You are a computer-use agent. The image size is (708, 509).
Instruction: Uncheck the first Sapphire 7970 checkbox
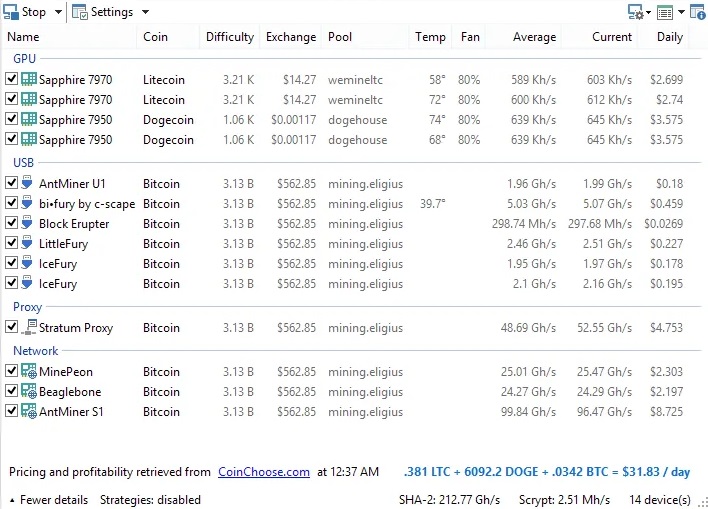pos(11,80)
